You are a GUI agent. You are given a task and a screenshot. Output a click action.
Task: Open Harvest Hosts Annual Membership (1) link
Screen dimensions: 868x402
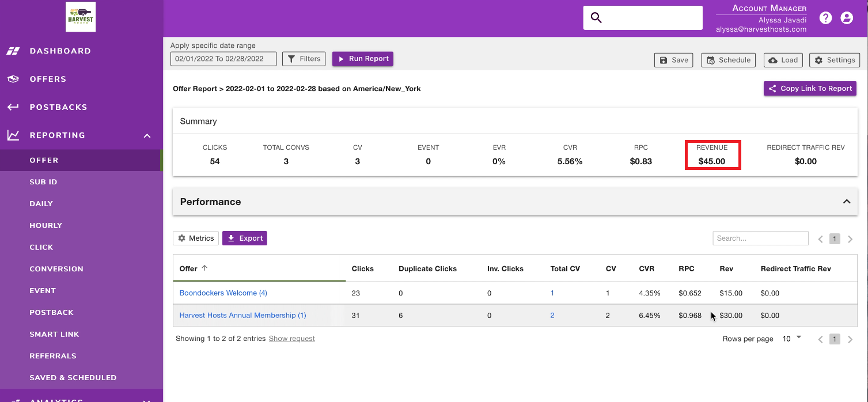coord(243,316)
